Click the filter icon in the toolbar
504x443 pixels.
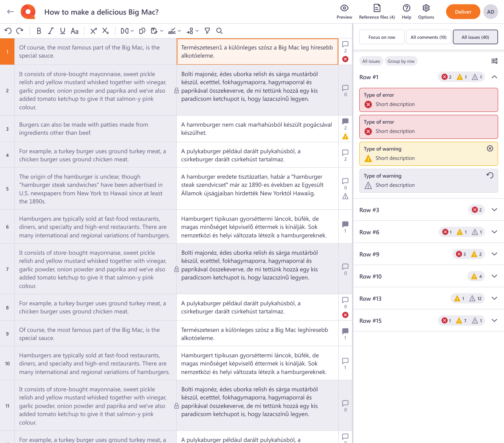(x=207, y=31)
